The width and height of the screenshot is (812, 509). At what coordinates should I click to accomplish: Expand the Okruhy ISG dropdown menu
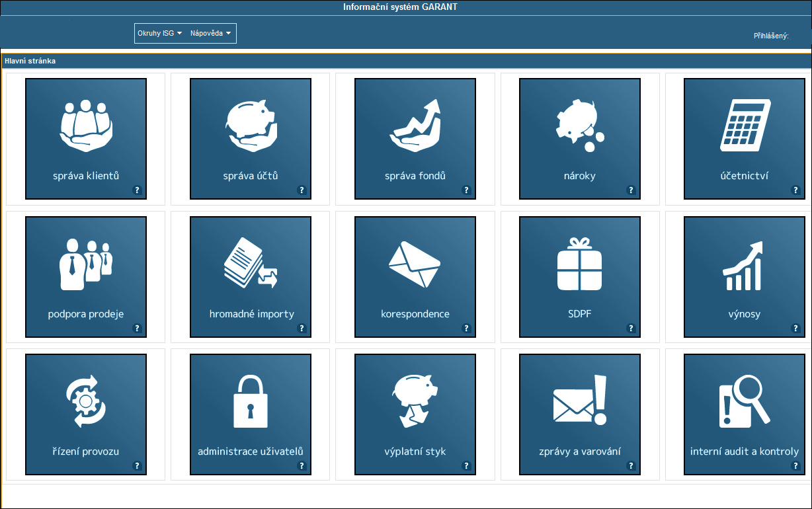(x=159, y=33)
